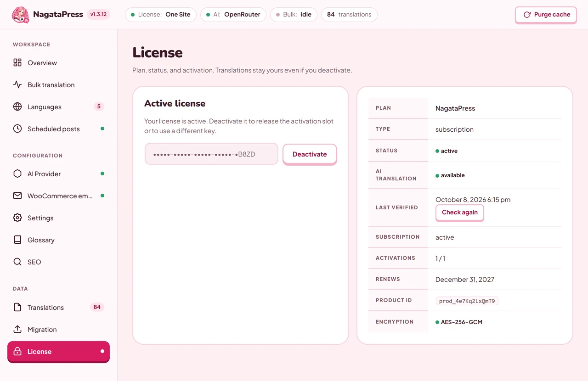Go to Bulk translation
The width and height of the screenshot is (588, 381).
click(59, 84)
